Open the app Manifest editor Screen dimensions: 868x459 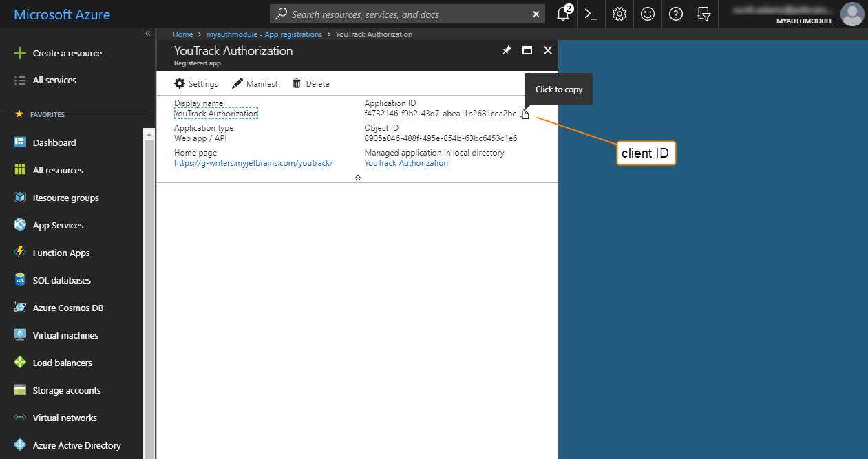255,83
